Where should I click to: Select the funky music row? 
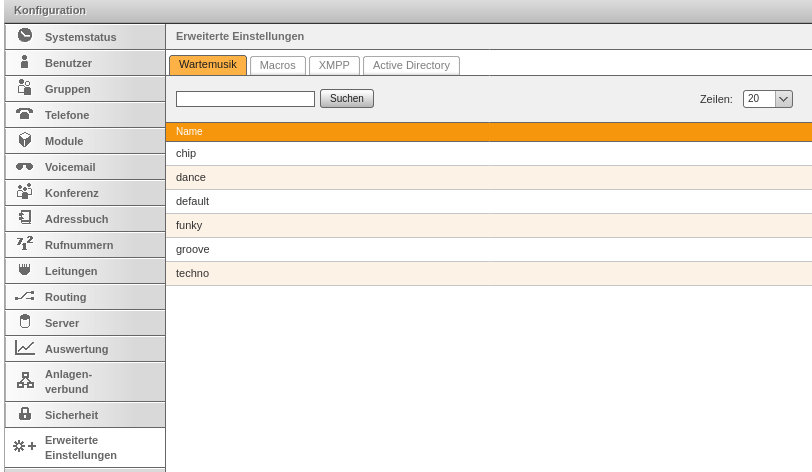(189, 225)
